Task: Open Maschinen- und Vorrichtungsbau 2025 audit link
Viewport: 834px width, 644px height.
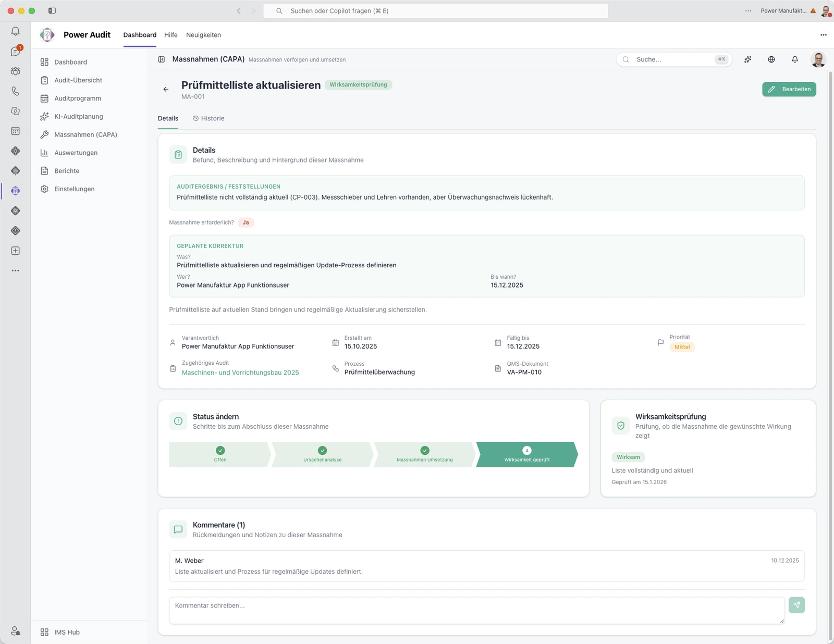Action: (240, 373)
